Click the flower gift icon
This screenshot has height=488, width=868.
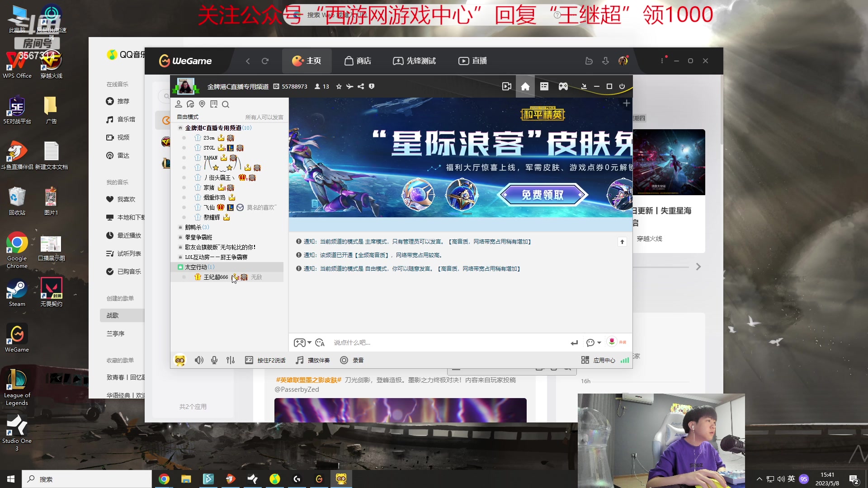pyautogui.click(x=612, y=342)
